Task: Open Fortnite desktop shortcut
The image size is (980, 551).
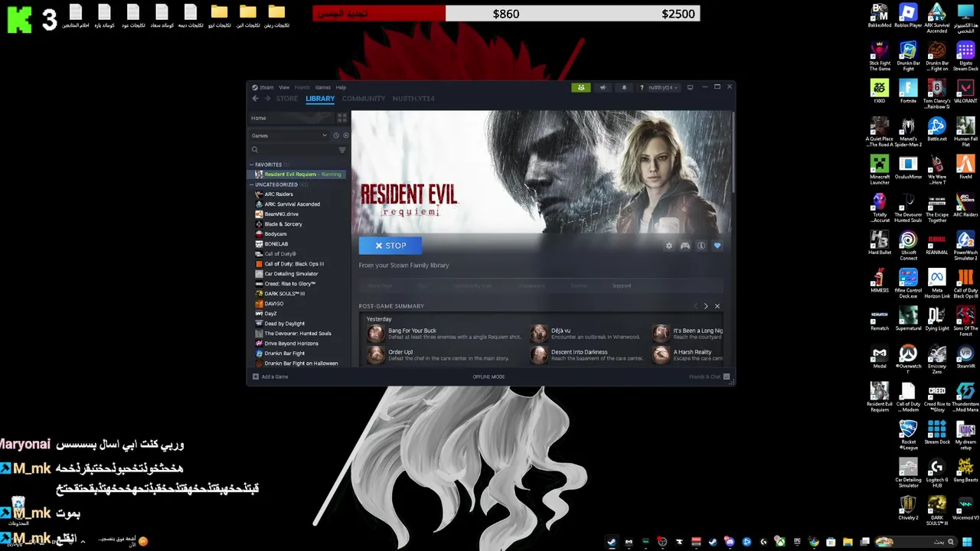Action: coord(908,92)
